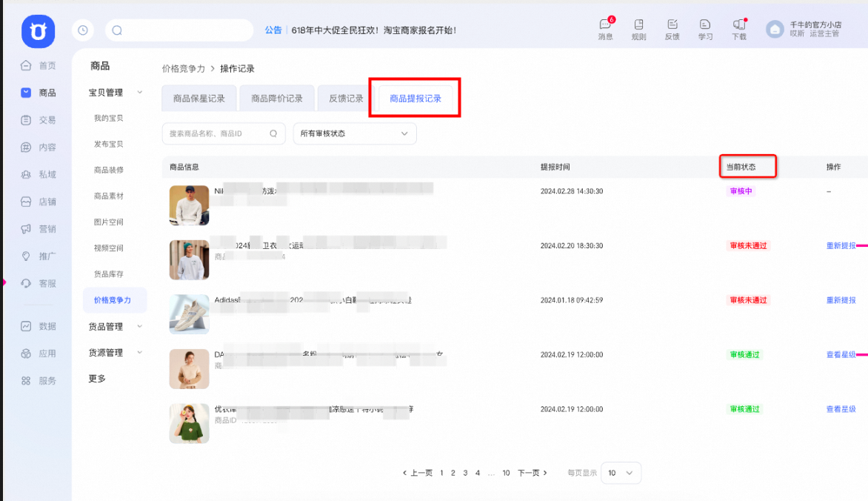Open 图片空间 submenu item

pos(108,222)
